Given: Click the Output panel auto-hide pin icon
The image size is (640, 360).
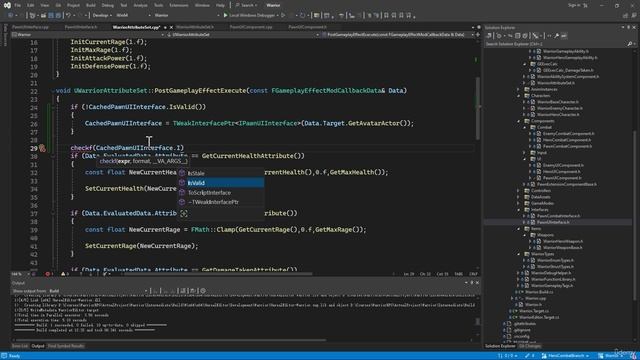Looking at the screenshot, I should tap(472, 282).
